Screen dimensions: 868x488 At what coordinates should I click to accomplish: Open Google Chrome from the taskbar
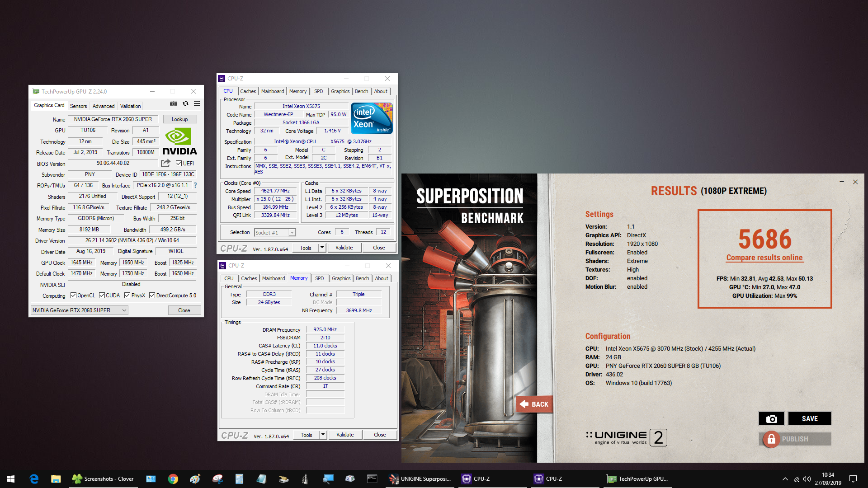[173, 479]
